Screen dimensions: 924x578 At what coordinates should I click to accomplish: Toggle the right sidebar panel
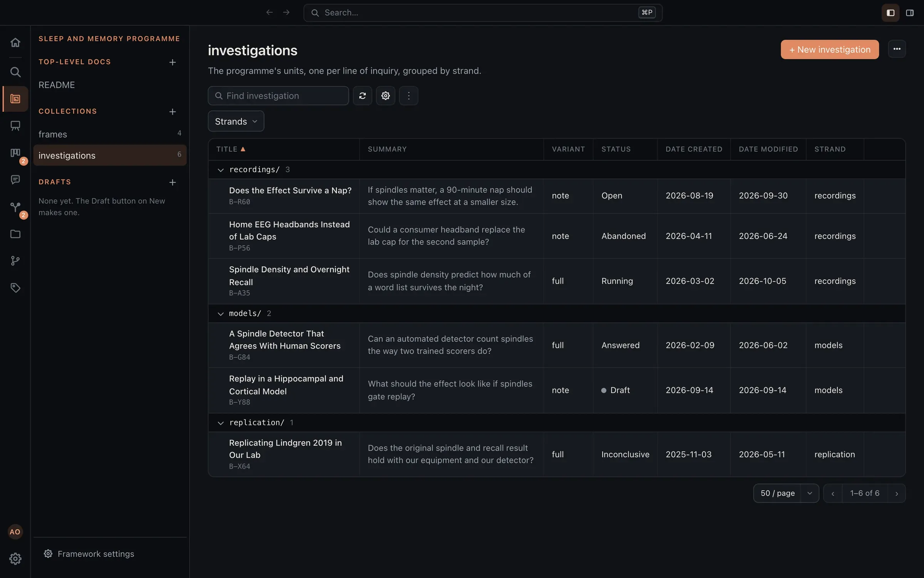[909, 13]
